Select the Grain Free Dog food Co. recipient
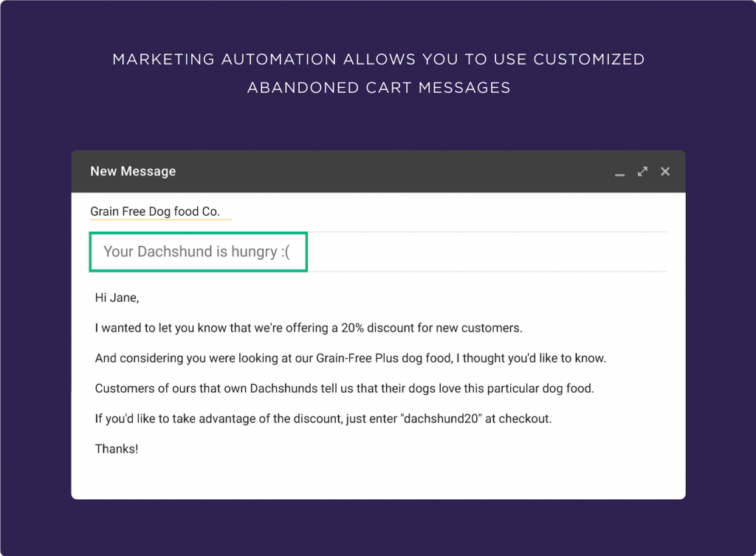Screen dimensions: 756x556 pos(155,211)
